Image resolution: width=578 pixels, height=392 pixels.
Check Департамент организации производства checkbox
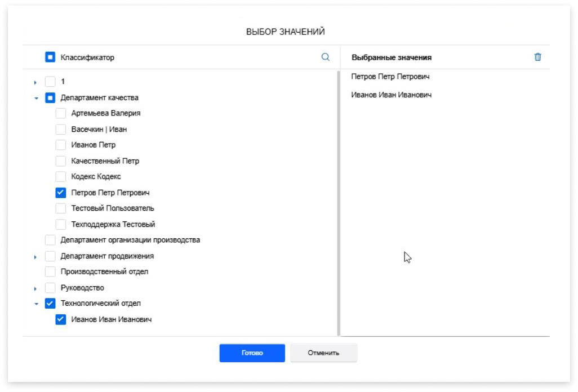(50, 240)
